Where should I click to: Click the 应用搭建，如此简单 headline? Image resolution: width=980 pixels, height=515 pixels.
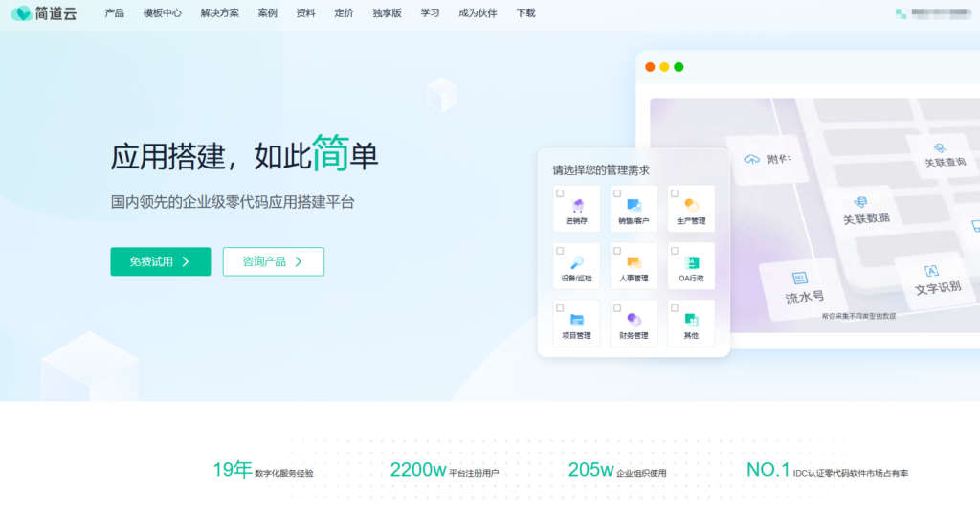pos(244,154)
